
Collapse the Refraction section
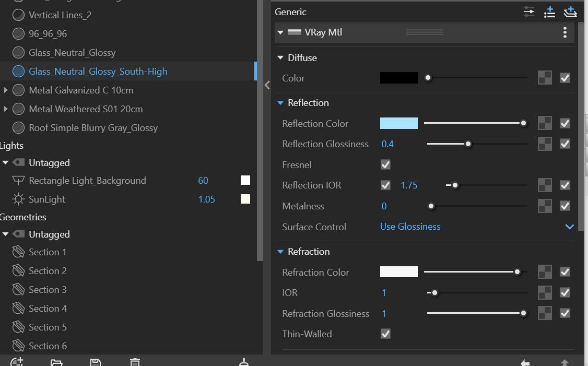[x=280, y=252]
